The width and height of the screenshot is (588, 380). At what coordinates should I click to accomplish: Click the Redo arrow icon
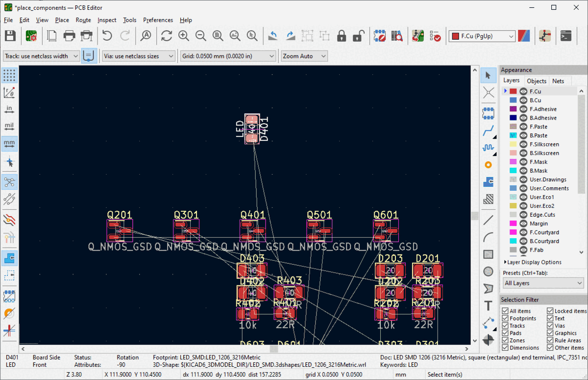pyautogui.click(x=125, y=36)
